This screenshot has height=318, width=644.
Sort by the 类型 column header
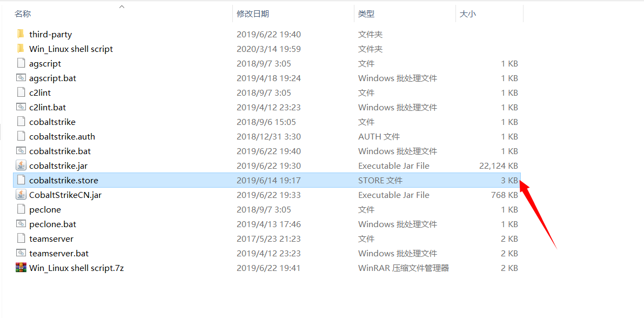click(x=366, y=14)
